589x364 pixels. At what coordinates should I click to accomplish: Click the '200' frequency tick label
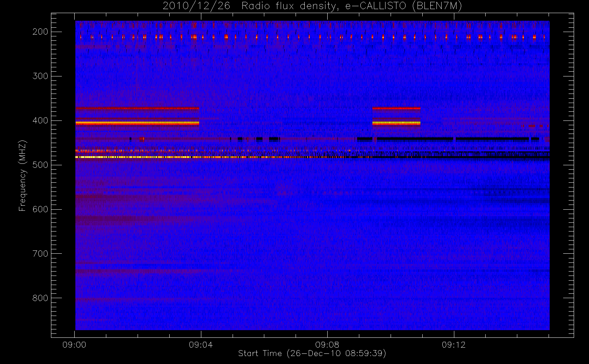pos(40,32)
